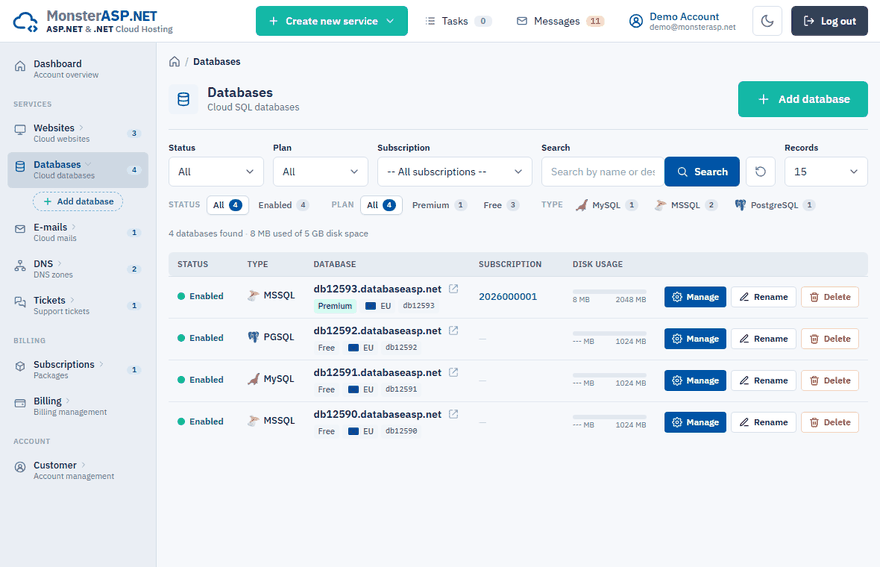The height and width of the screenshot is (567, 880).
Task: Click the Demo Account user avatar icon
Action: pos(636,21)
